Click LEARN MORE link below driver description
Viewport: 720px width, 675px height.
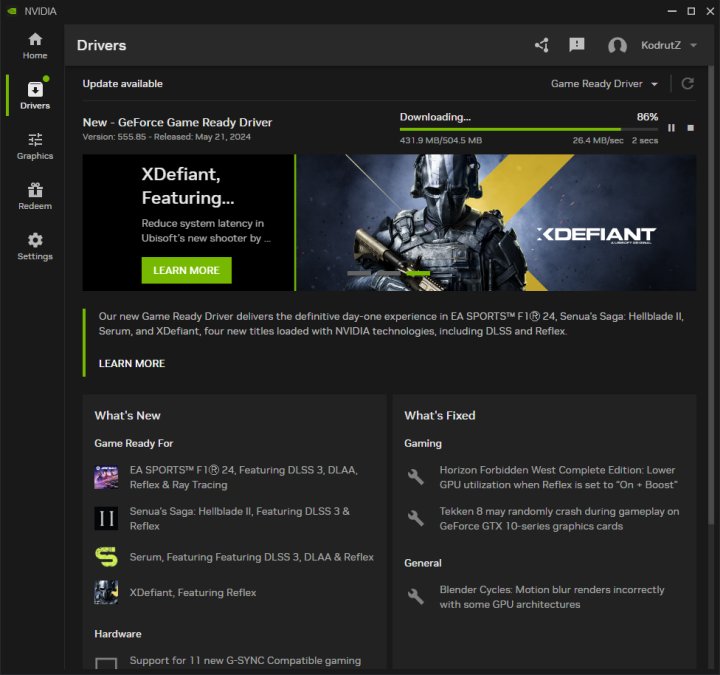coord(132,363)
